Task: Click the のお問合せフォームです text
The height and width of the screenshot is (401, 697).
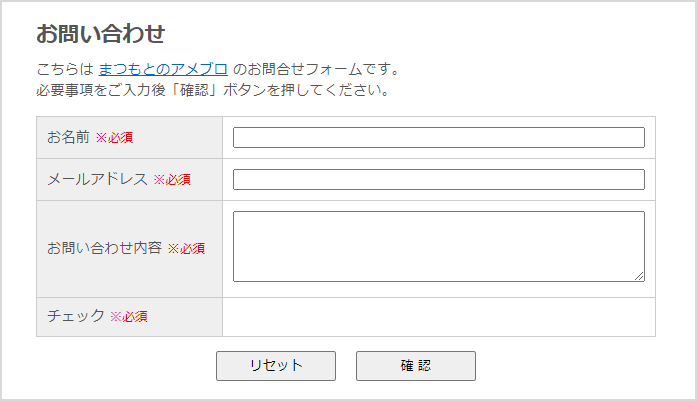Action: pos(316,69)
